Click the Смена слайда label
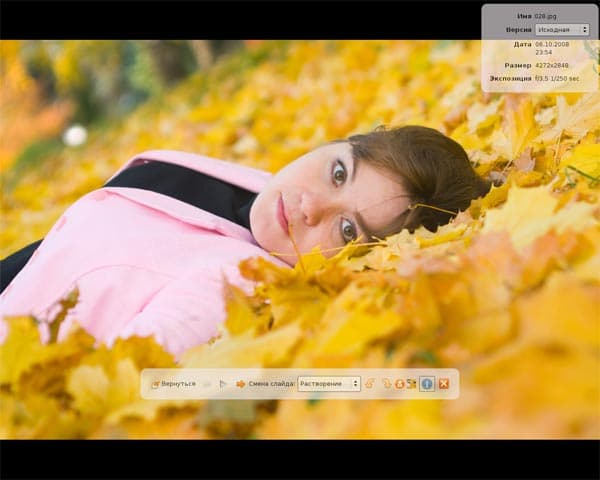 coord(272,384)
